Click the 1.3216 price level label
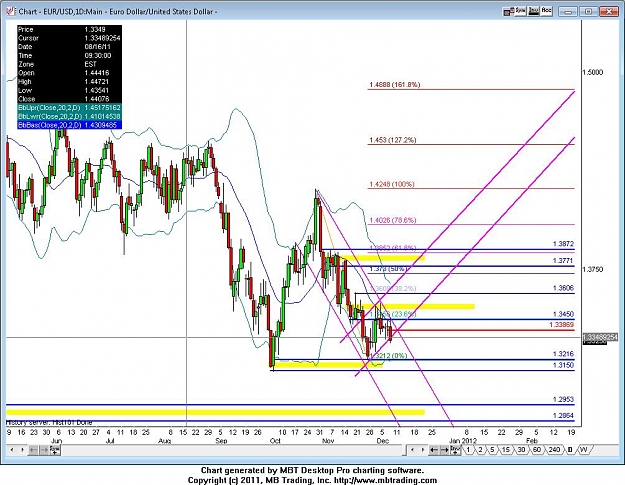This screenshot has height=485, width=625. tap(563, 354)
